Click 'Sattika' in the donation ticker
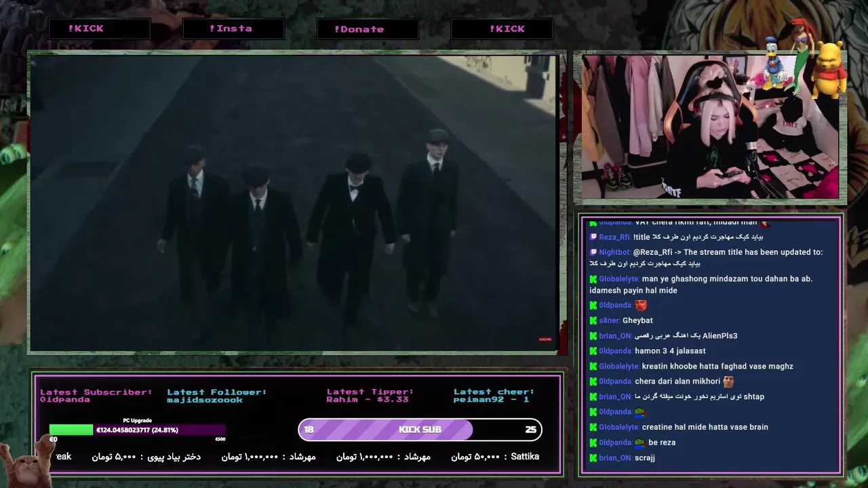This screenshot has width=868, height=488. point(525,457)
